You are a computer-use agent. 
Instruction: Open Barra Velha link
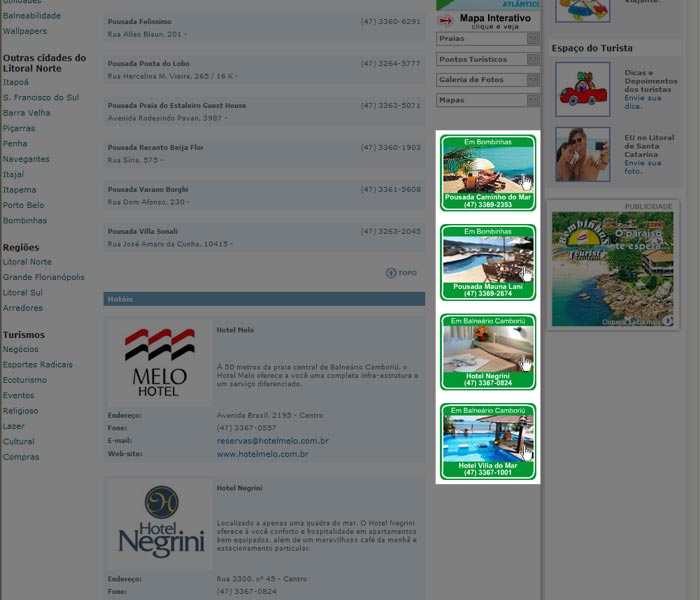(x=26, y=113)
